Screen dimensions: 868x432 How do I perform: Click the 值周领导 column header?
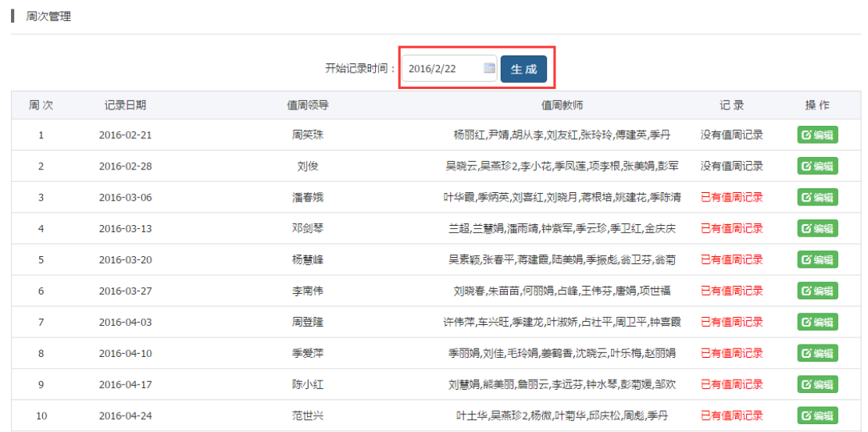point(307,105)
